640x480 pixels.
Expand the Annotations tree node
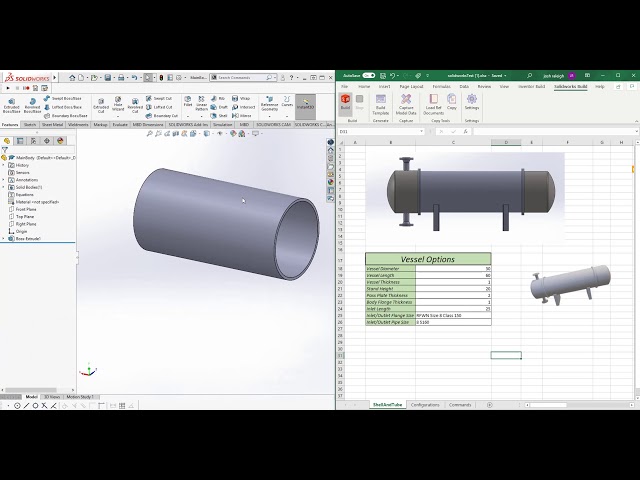coord(4,180)
